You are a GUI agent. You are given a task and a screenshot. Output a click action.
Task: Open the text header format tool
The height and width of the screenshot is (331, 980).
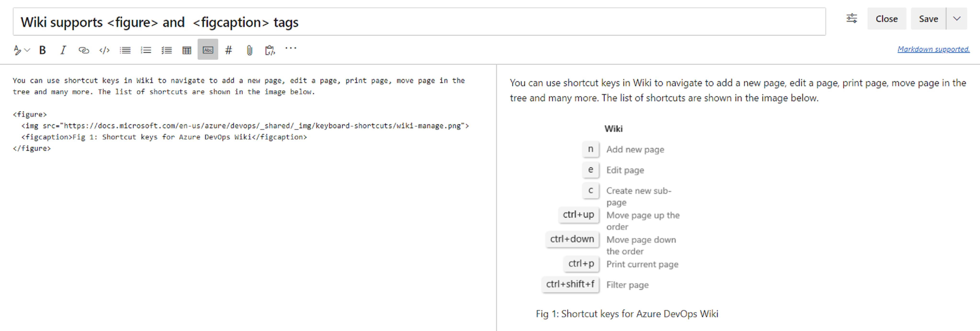click(x=17, y=50)
